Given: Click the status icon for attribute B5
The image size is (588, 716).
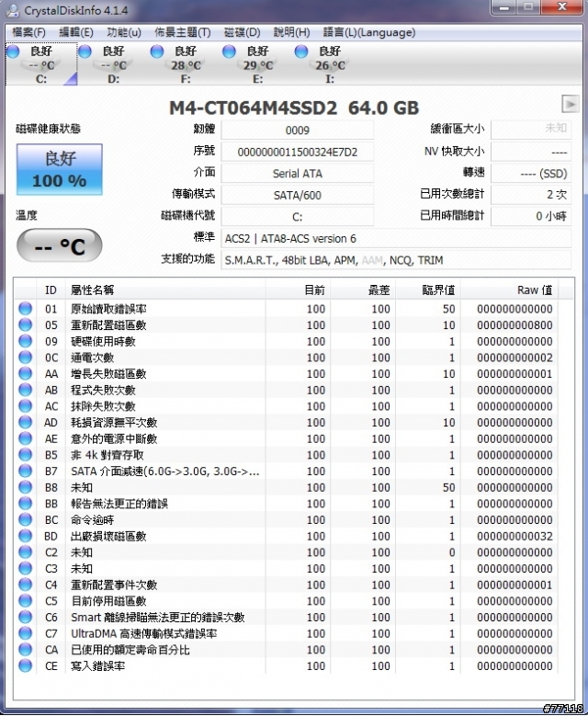Looking at the screenshot, I should pyautogui.click(x=25, y=455).
